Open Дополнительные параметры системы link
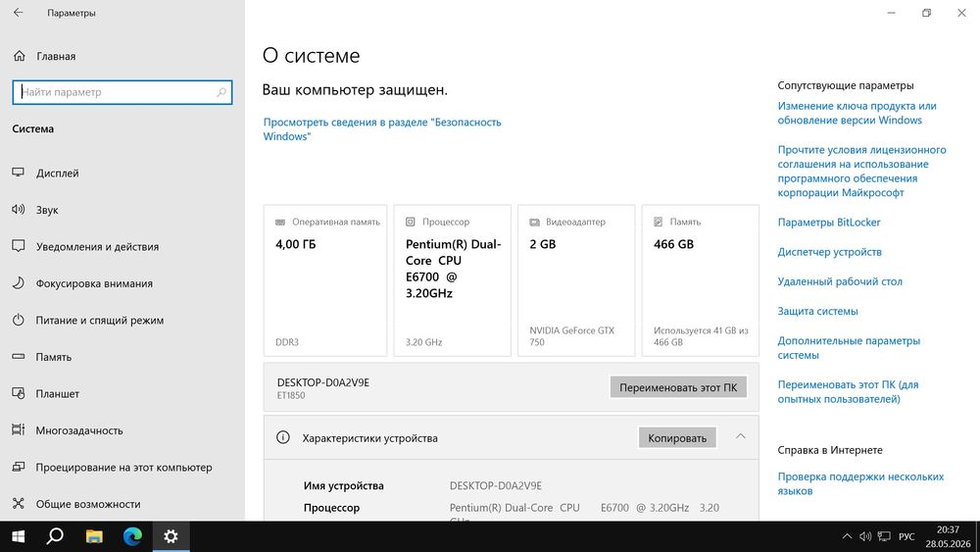Viewport: 980px width, 552px height. [x=849, y=348]
